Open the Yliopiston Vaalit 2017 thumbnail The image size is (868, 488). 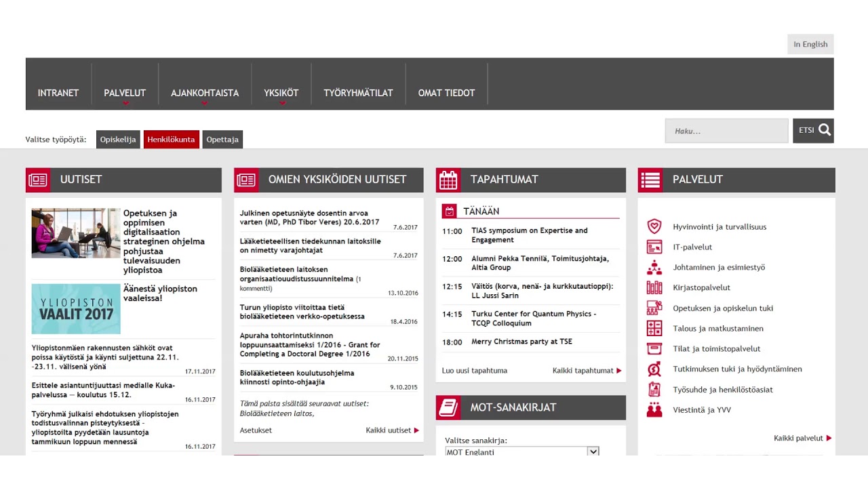[76, 309]
